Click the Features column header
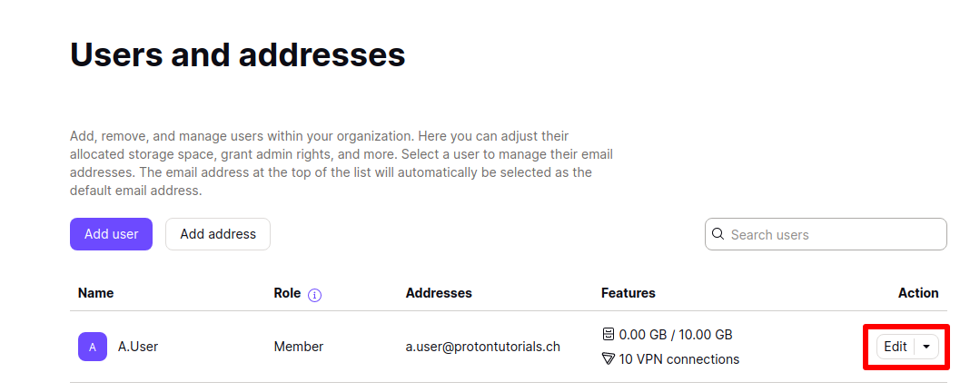Screen dimensions: 980x392 (629, 293)
